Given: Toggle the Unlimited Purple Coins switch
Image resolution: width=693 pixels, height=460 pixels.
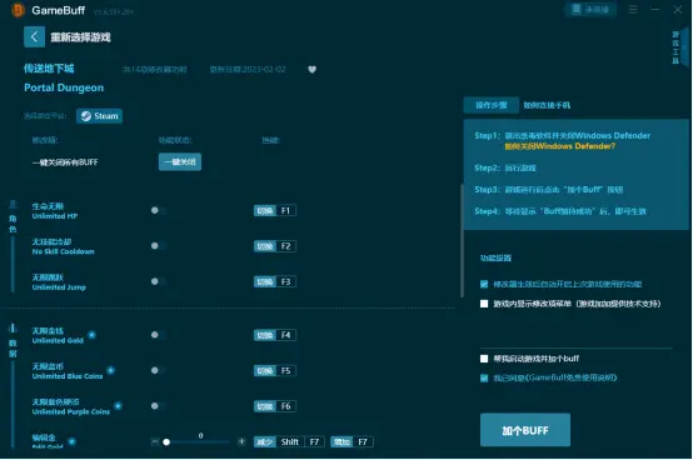Looking at the screenshot, I should (158, 406).
